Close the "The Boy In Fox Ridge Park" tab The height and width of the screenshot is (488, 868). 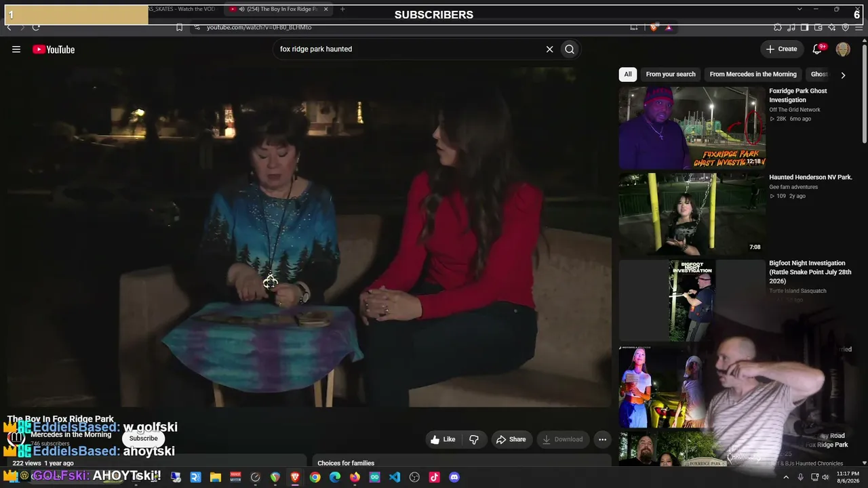coord(326,9)
